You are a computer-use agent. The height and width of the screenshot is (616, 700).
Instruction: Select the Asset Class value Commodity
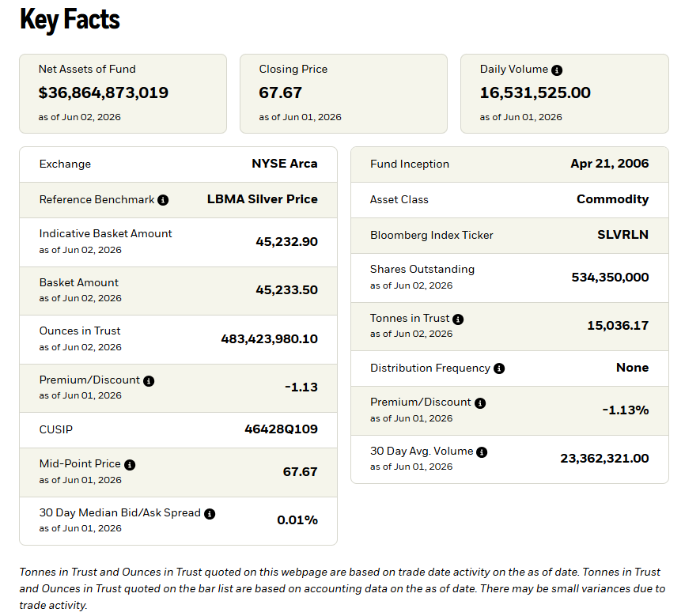pos(612,199)
